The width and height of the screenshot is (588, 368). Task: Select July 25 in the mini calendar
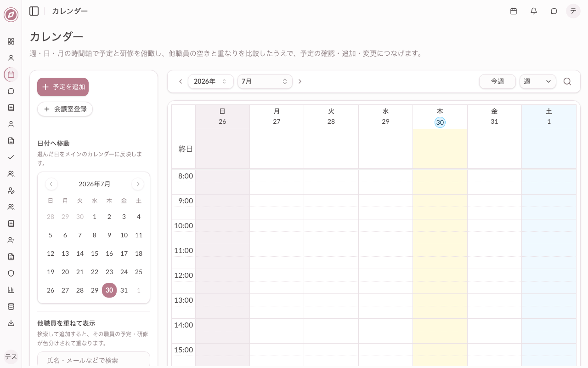pyautogui.click(x=139, y=272)
